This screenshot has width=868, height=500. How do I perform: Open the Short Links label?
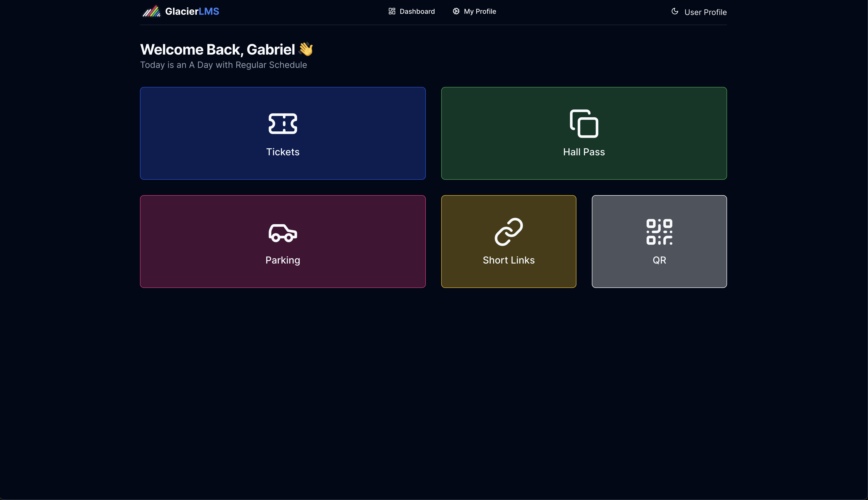click(508, 260)
